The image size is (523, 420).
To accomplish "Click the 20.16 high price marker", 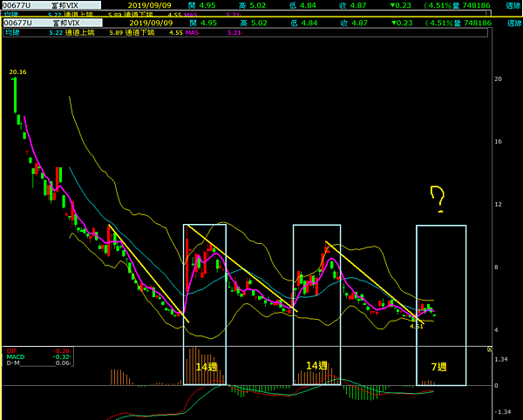I will [17, 72].
